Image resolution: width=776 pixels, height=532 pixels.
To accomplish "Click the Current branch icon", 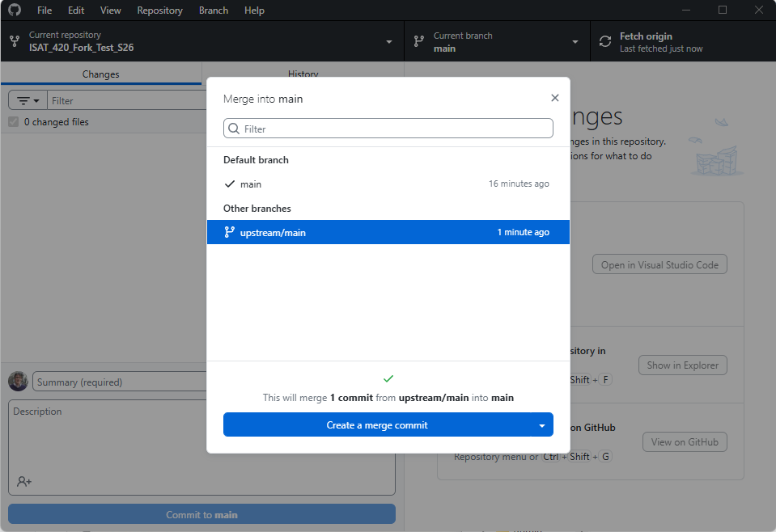I will point(419,42).
